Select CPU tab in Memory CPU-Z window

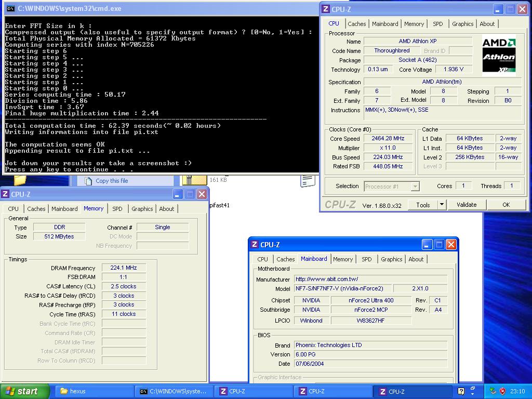click(x=13, y=209)
